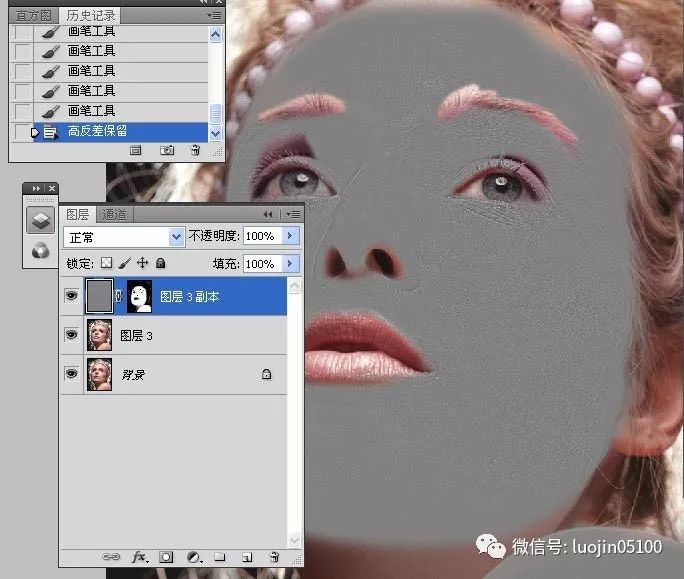Select the 背景 layer thumbnail
684x579 pixels.
click(99, 374)
